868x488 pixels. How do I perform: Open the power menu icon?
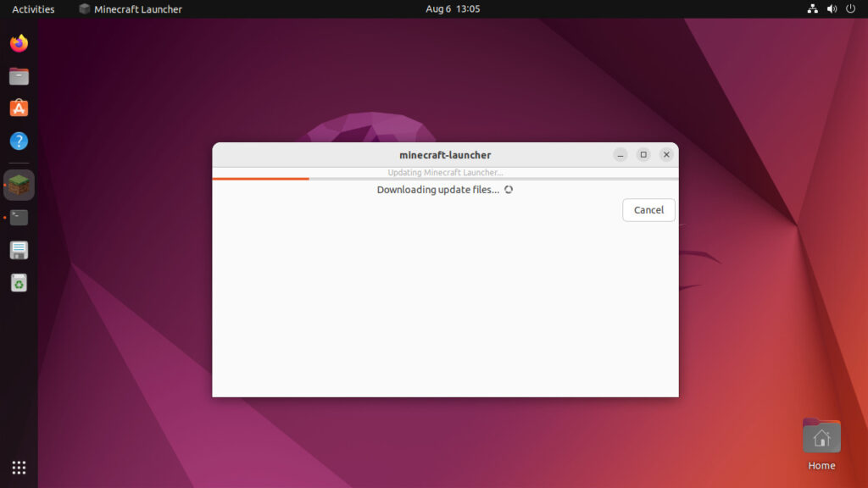click(x=851, y=9)
